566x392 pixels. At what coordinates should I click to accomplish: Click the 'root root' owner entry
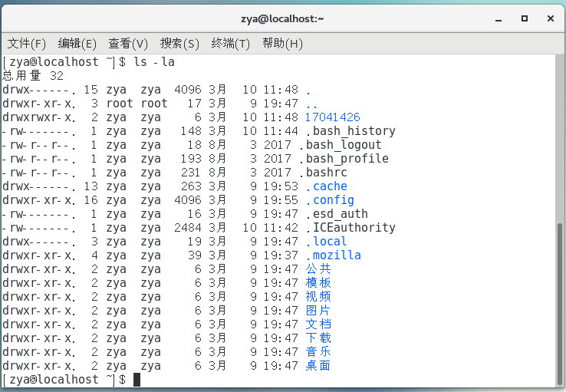pos(137,104)
